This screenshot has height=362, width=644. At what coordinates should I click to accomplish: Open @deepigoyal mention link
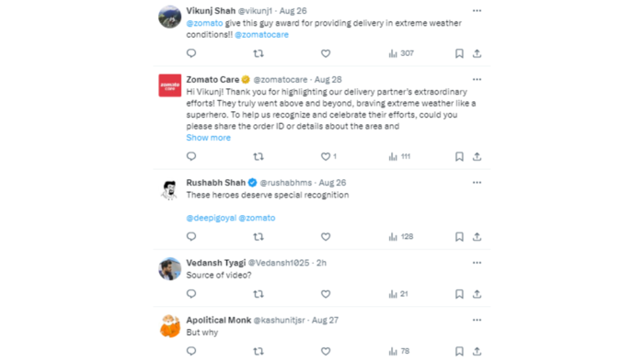(211, 218)
